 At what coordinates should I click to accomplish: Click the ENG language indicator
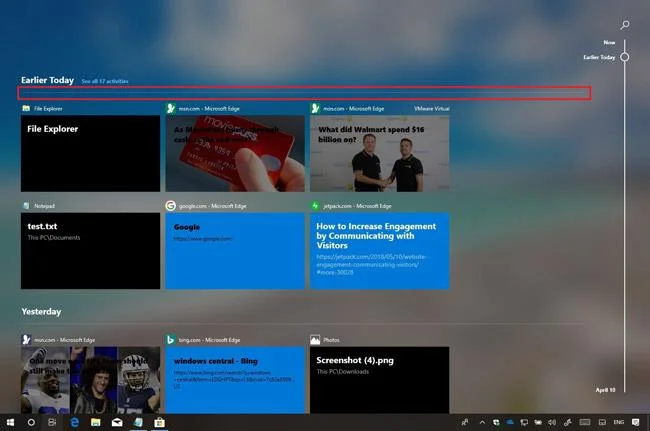[x=618, y=422]
